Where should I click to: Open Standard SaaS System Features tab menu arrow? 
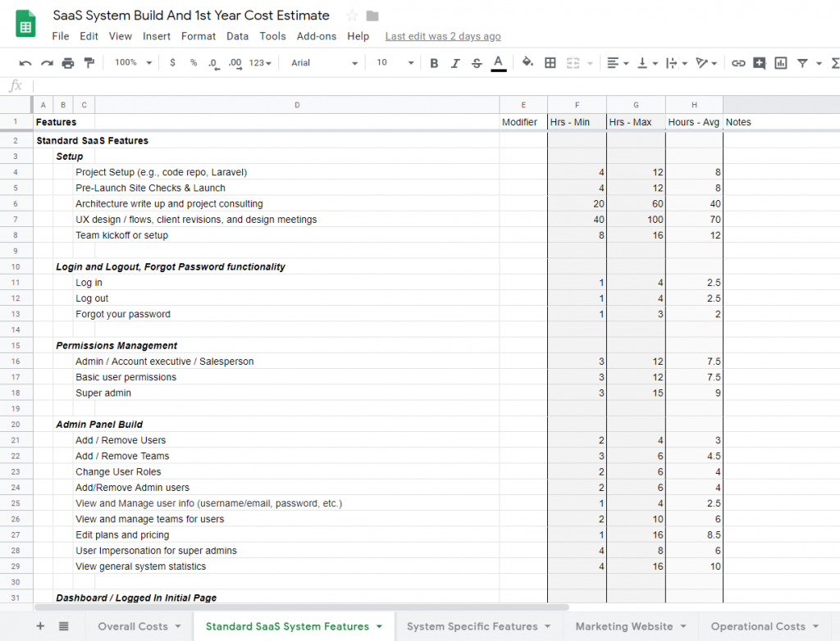pos(379,626)
